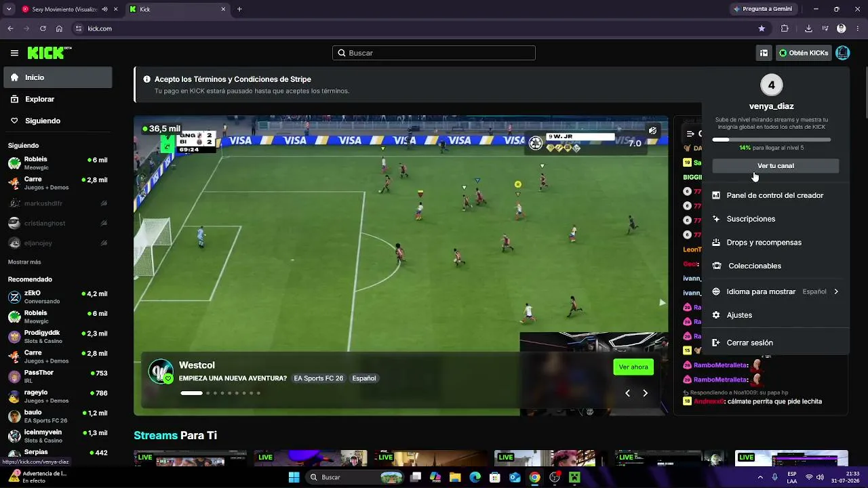Expand the Idioma para mostrar language submenu

[x=776, y=291]
